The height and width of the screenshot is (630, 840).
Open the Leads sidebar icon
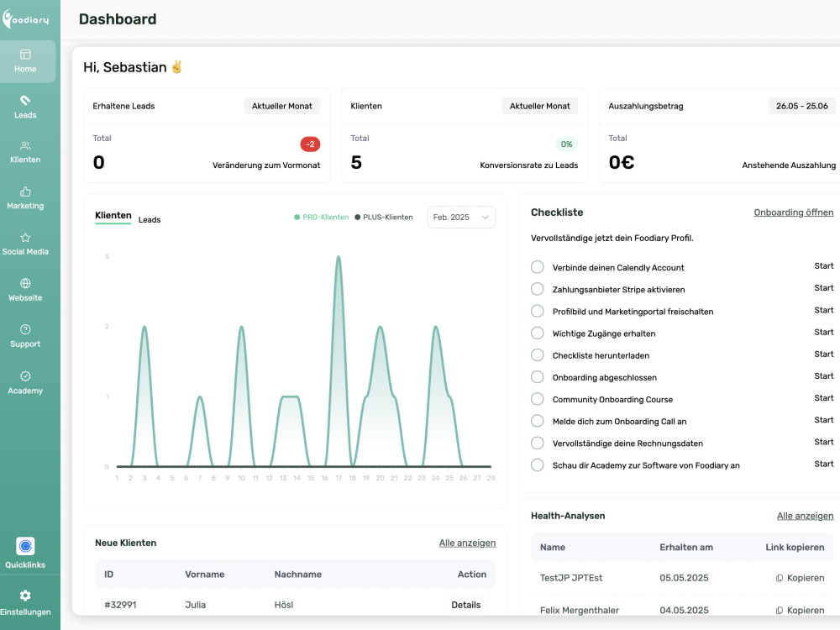pos(25,100)
